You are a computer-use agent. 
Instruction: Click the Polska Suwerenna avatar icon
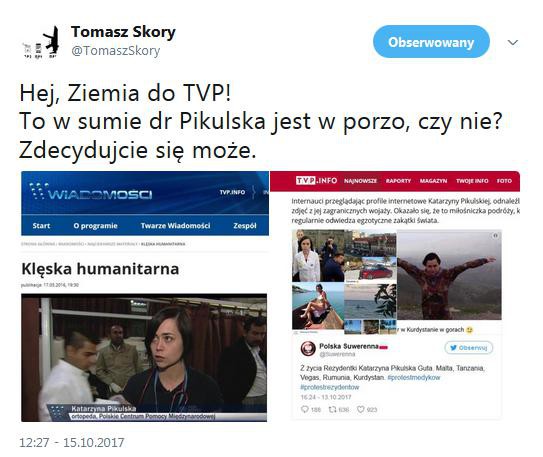tap(308, 349)
